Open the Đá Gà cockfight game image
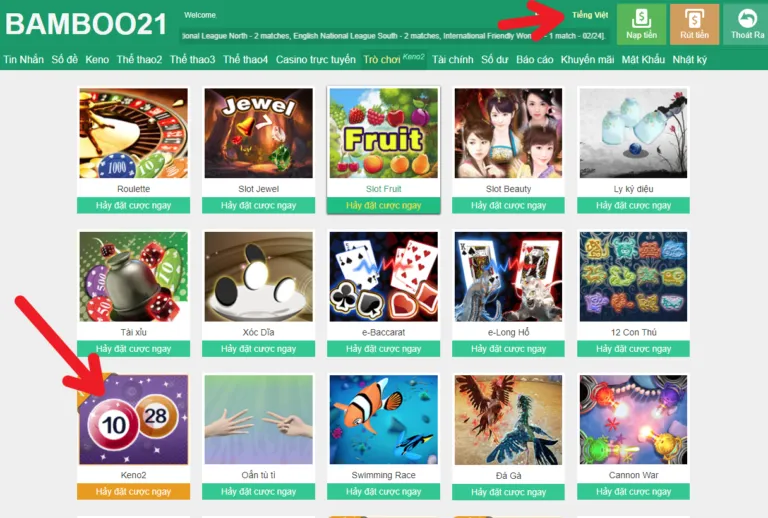The height and width of the screenshot is (518, 768). (x=508, y=420)
